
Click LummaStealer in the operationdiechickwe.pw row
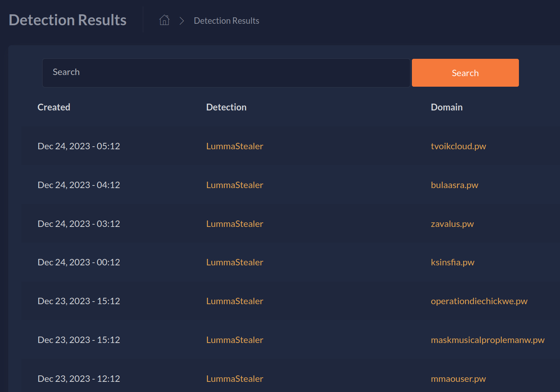click(x=234, y=301)
